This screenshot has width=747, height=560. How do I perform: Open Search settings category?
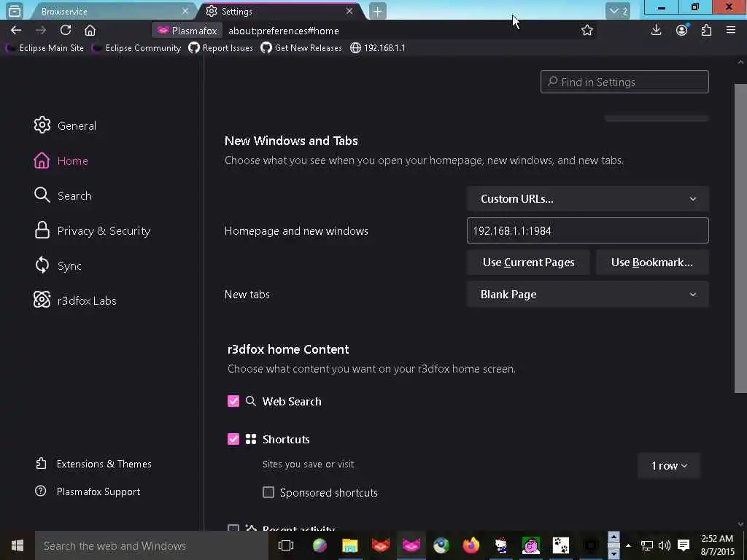pyautogui.click(x=63, y=195)
